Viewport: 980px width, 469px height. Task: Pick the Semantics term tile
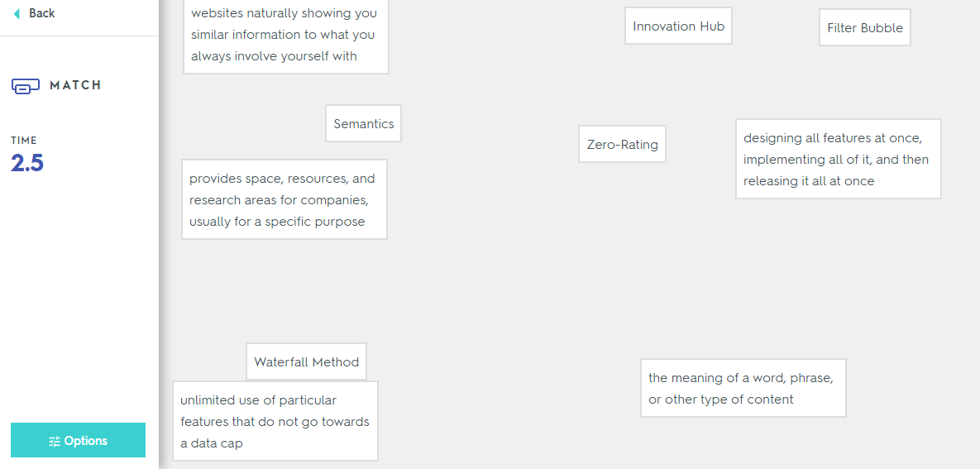click(363, 123)
